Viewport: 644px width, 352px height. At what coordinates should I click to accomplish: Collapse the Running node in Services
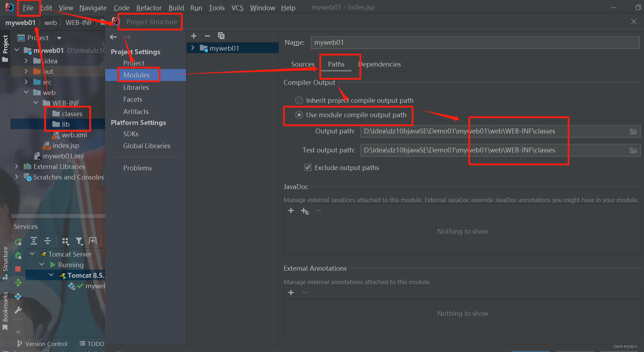point(42,264)
